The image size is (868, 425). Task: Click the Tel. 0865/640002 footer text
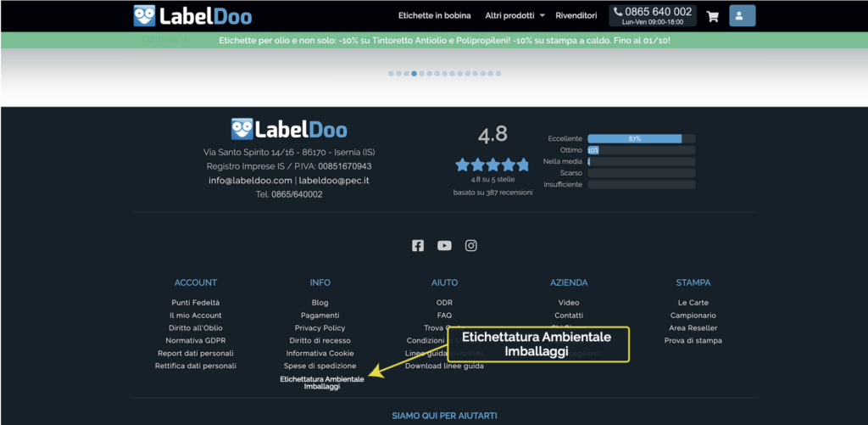pyautogui.click(x=289, y=194)
